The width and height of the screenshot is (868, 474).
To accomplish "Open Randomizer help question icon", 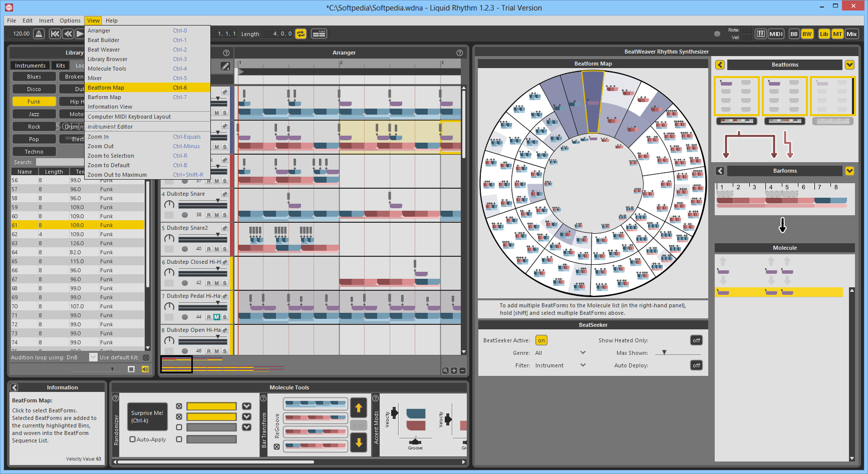I will 116,398.
